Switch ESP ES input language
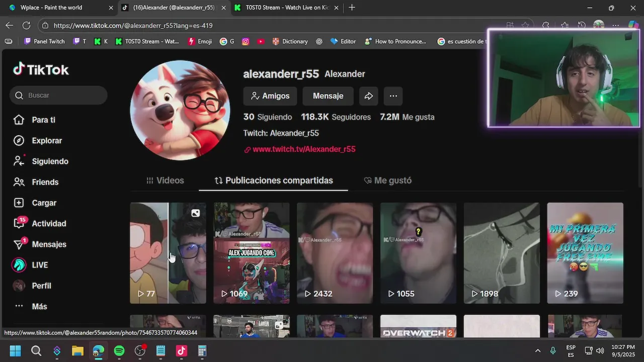This screenshot has height=362, width=644. pyautogui.click(x=571, y=351)
